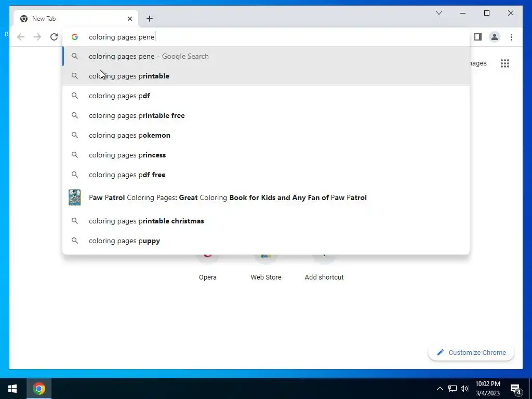Click the browser forward arrow
Image resolution: width=532 pixels, height=399 pixels.
[37, 37]
